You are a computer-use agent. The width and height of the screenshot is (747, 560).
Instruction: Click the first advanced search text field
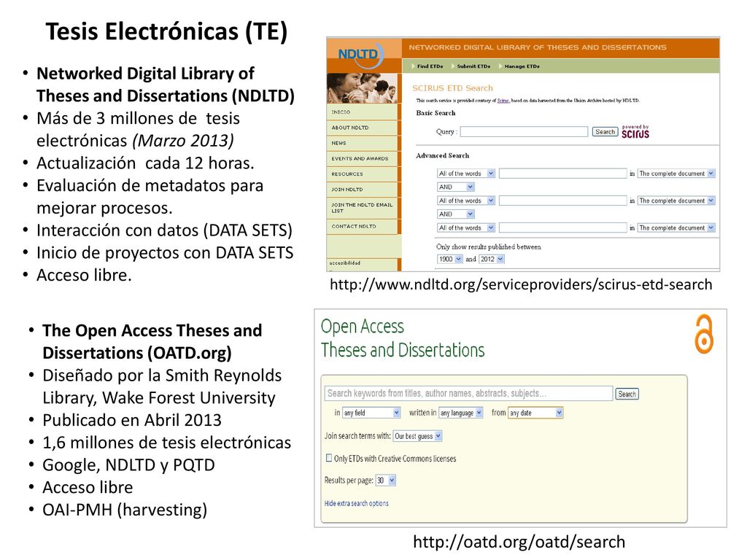click(562, 174)
